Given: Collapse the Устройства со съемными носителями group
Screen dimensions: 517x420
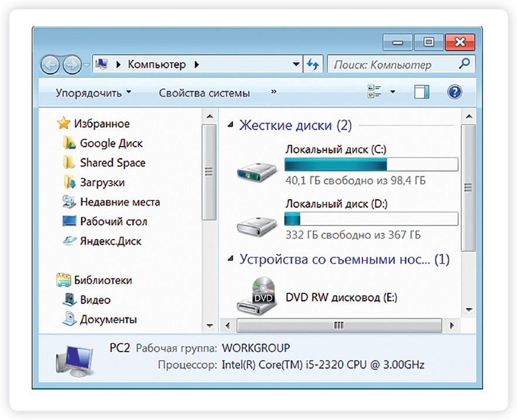Looking at the screenshot, I should coord(231,259).
